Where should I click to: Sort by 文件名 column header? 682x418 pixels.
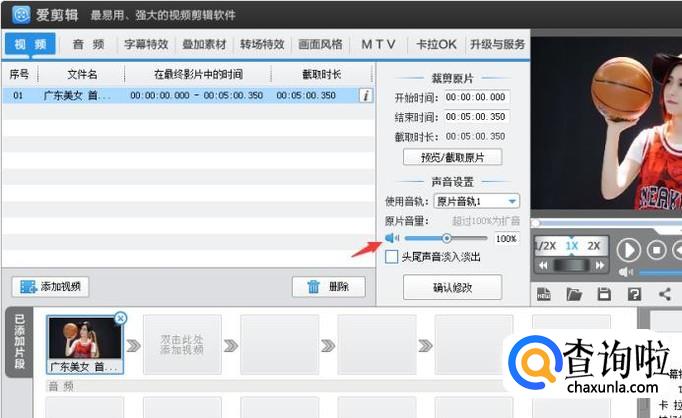click(82, 74)
